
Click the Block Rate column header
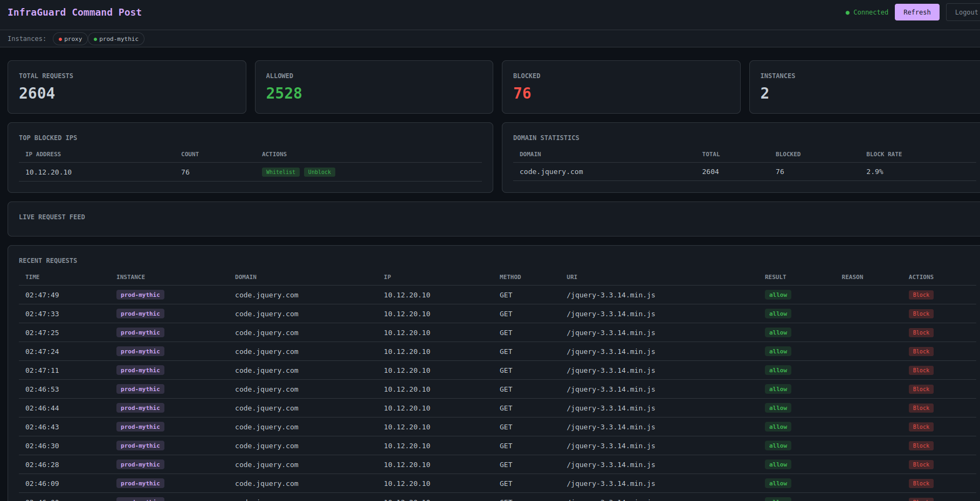click(884, 154)
